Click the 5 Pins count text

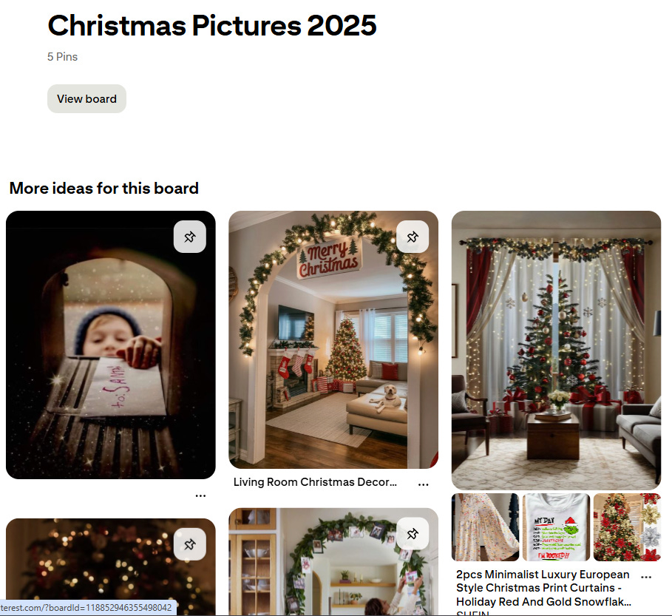(x=63, y=57)
